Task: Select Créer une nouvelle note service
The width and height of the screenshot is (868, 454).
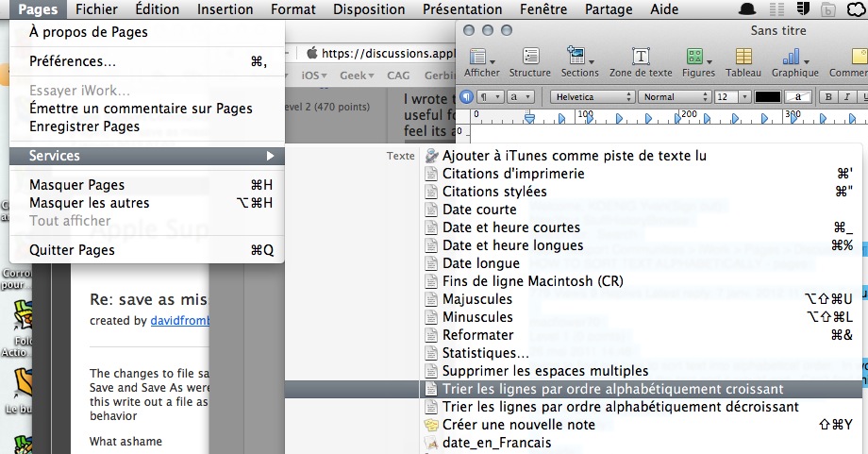Action: 641,425
